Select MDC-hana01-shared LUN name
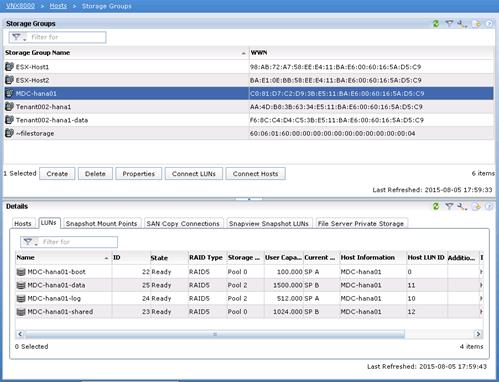This screenshot has width=499, height=382. click(x=60, y=312)
